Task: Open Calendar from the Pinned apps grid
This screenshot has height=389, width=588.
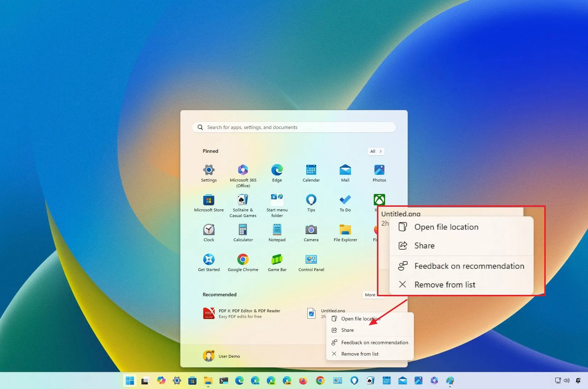Action: coord(311,173)
